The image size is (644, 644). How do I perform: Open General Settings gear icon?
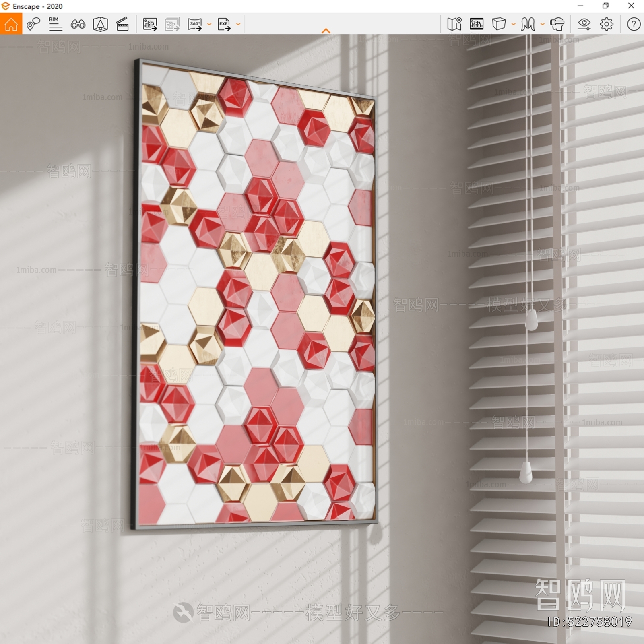pos(607,24)
